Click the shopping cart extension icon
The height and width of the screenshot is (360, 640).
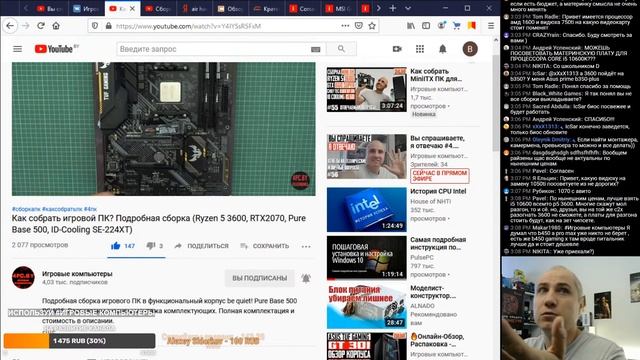[456, 26]
